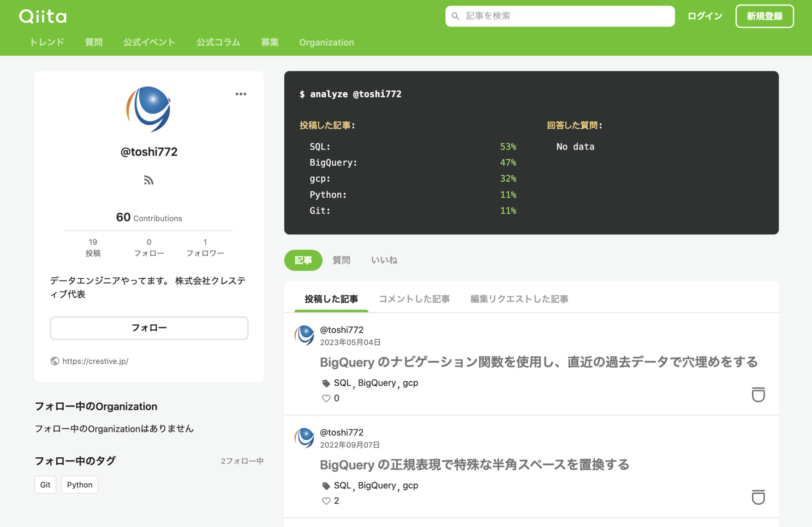The width and height of the screenshot is (812, 527).
Task: Click the heart icon with 2 likes
Action: point(326,501)
